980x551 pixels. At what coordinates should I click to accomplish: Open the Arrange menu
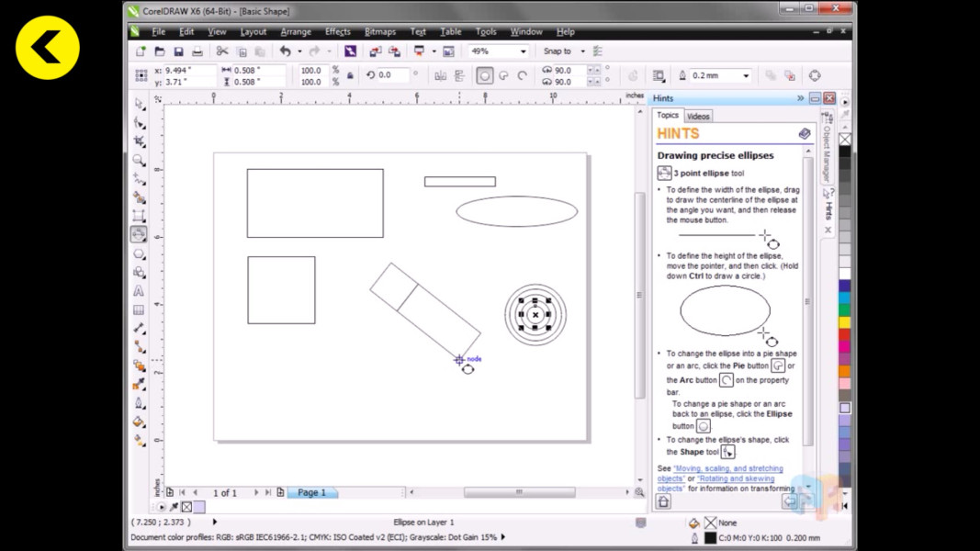(x=296, y=31)
